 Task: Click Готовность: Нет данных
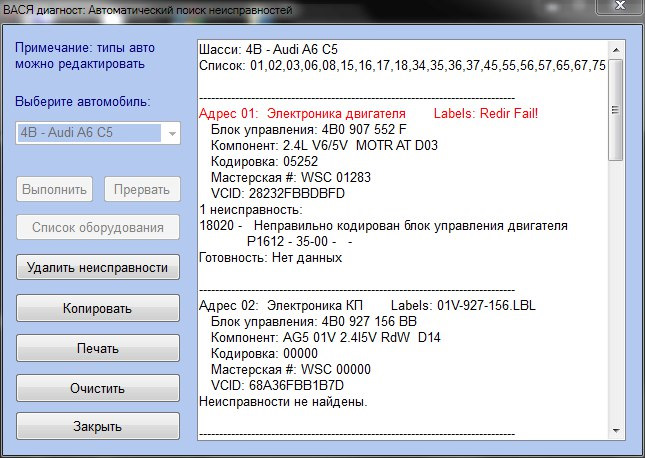tap(271, 258)
